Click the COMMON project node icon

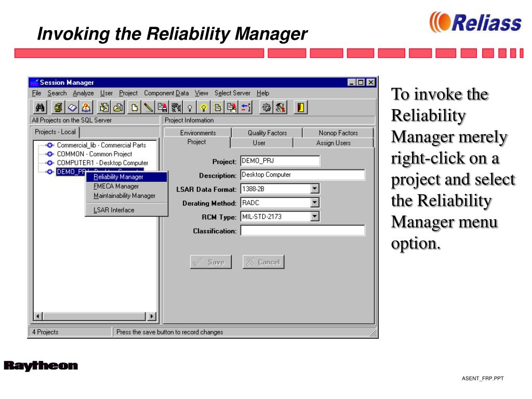click(50, 154)
